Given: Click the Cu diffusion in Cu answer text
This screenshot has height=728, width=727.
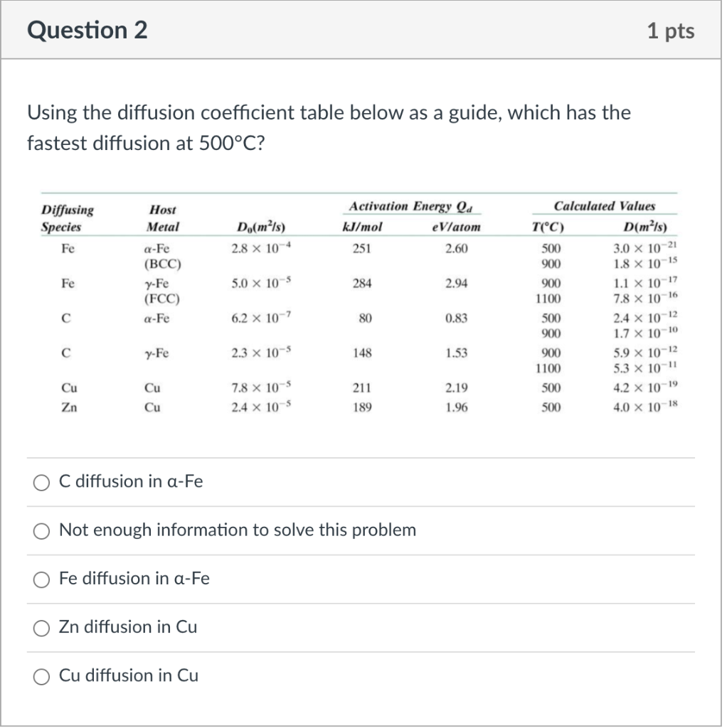Looking at the screenshot, I should pyautogui.click(x=127, y=675).
